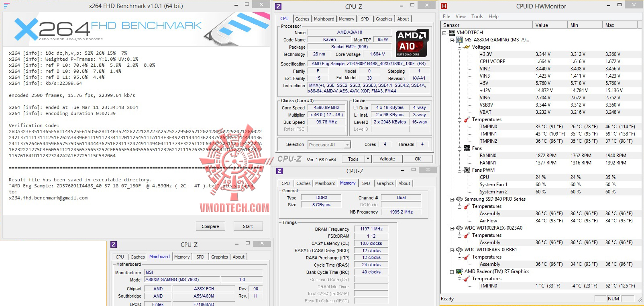Click the Samsung SSD 840 PRO drive icon
This screenshot has height=306, width=644.
coord(459,199)
